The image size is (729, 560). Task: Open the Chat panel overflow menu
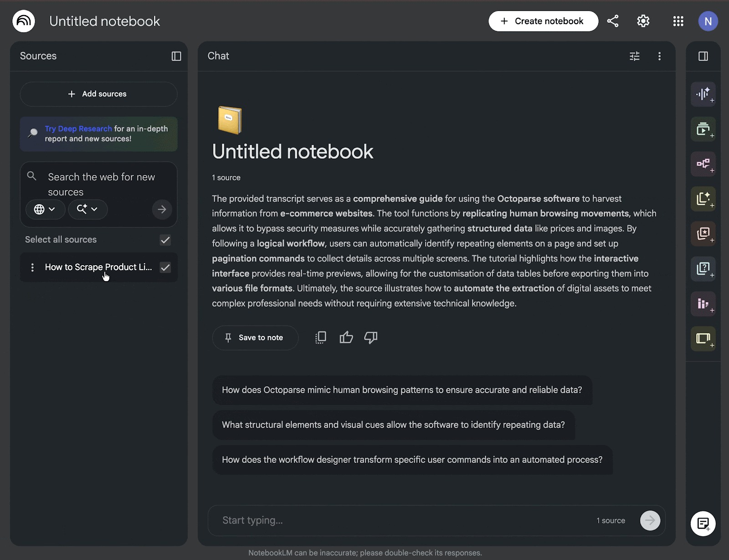659,56
